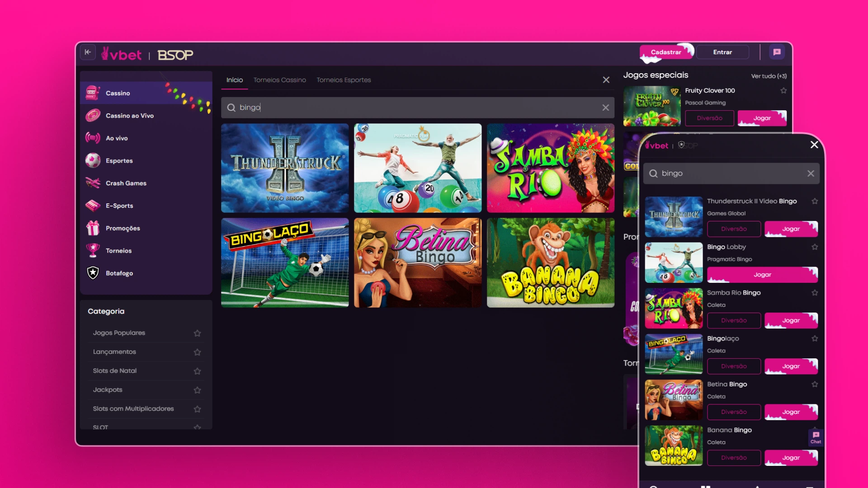Open Promoções menu item

pyautogui.click(x=146, y=228)
